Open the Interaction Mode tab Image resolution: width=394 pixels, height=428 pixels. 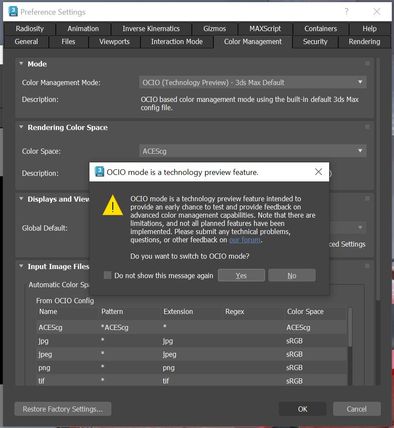point(177,42)
